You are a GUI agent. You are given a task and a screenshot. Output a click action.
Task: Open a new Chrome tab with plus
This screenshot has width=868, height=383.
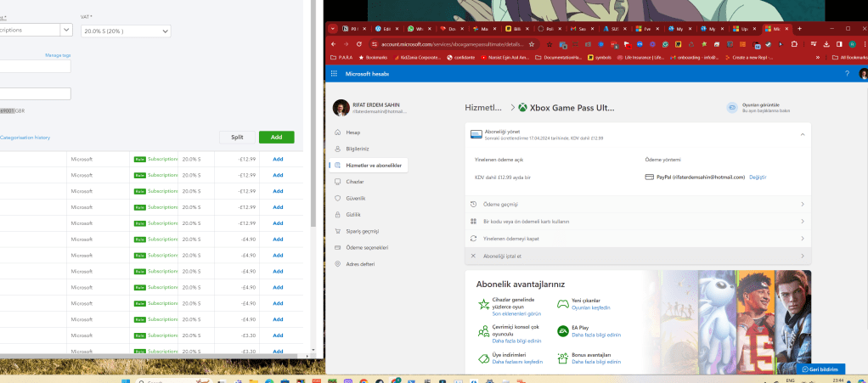click(x=799, y=28)
